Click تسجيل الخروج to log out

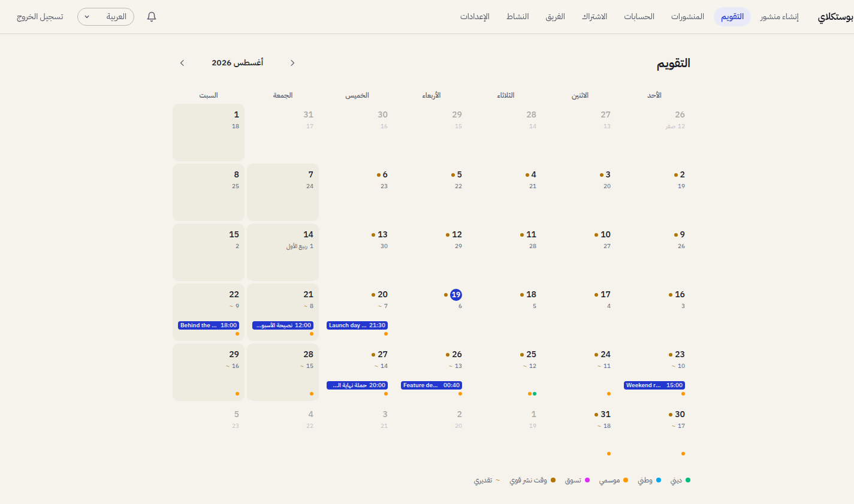click(40, 17)
